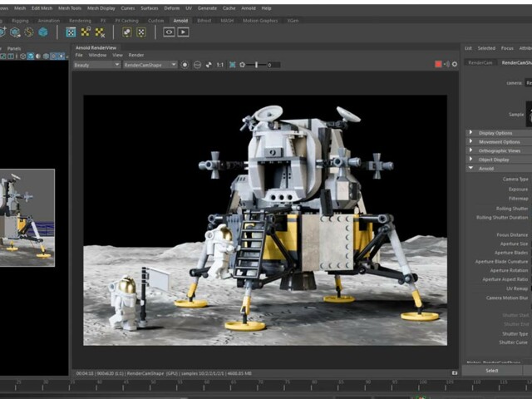Open the RenderCamShape camera dropdown
Image resolution: width=532 pixels, height=399 pixels.
150,64
